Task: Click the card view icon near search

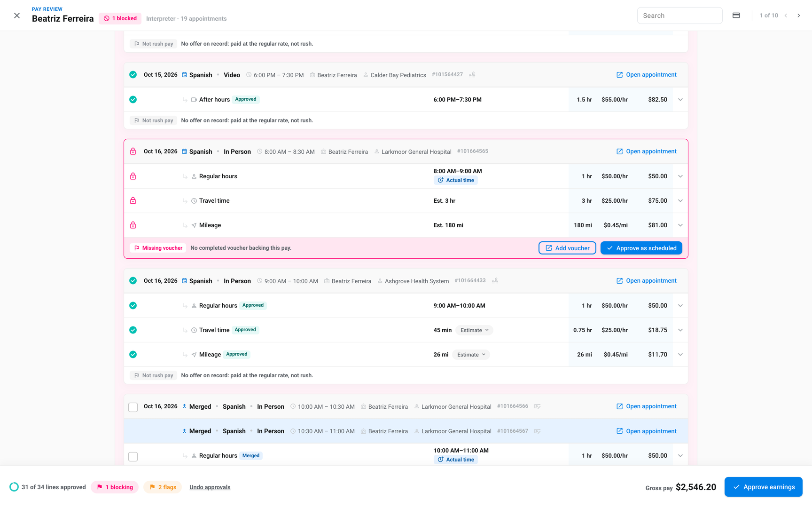Action: click(x=736, y=16)
